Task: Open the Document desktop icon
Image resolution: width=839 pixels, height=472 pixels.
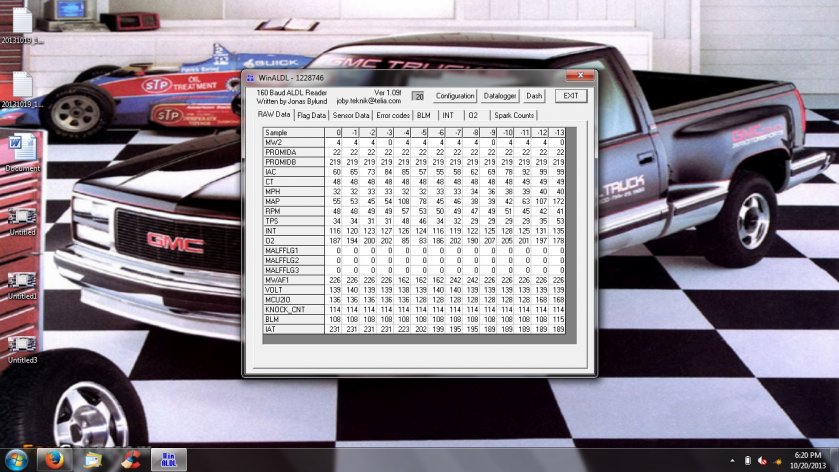Action: click(x=22, y=153)
